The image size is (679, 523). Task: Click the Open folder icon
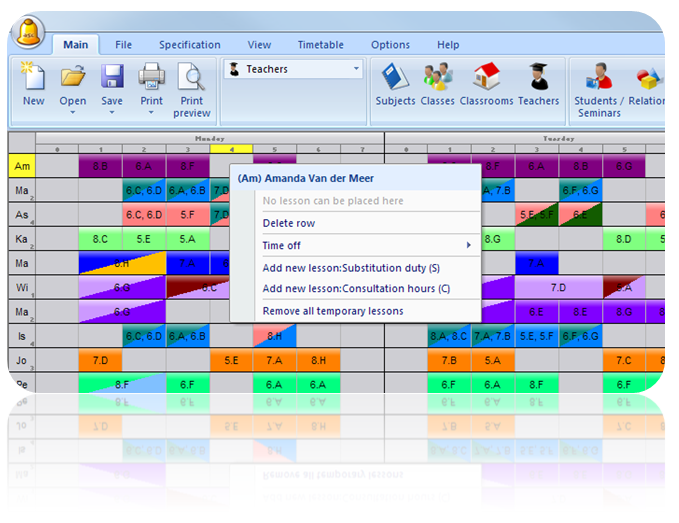(x=73, y=78)
